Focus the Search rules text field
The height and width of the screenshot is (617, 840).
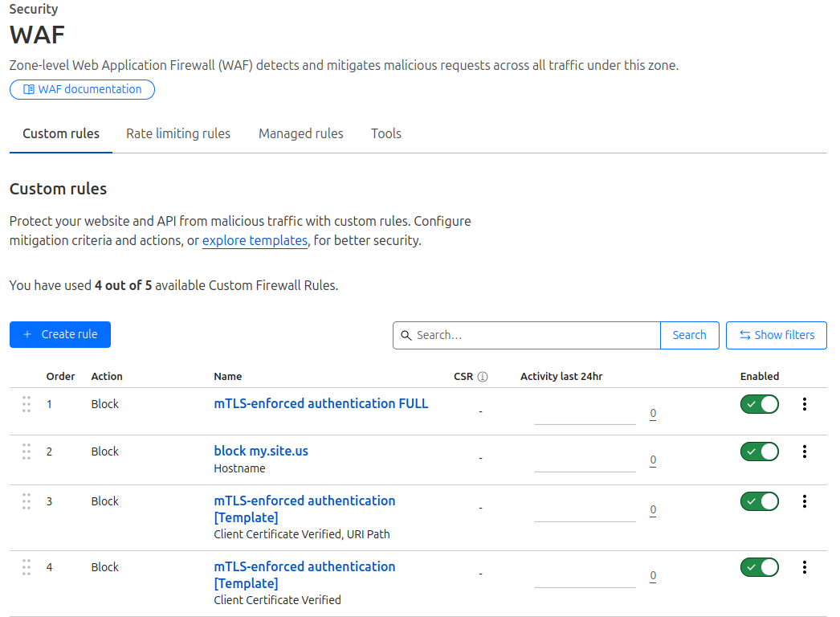pos(534,335)
